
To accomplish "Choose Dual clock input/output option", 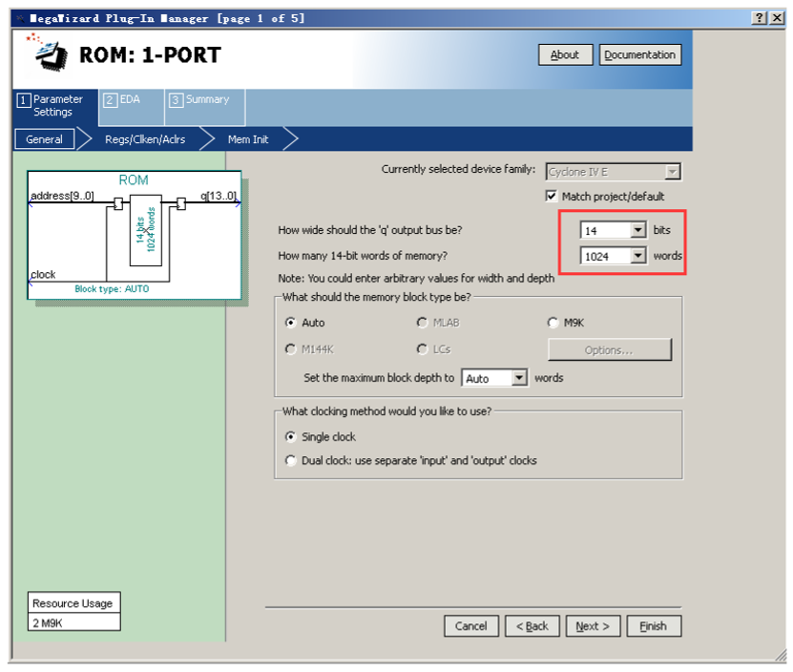I will pyautogui.click(x=290, y=460).
